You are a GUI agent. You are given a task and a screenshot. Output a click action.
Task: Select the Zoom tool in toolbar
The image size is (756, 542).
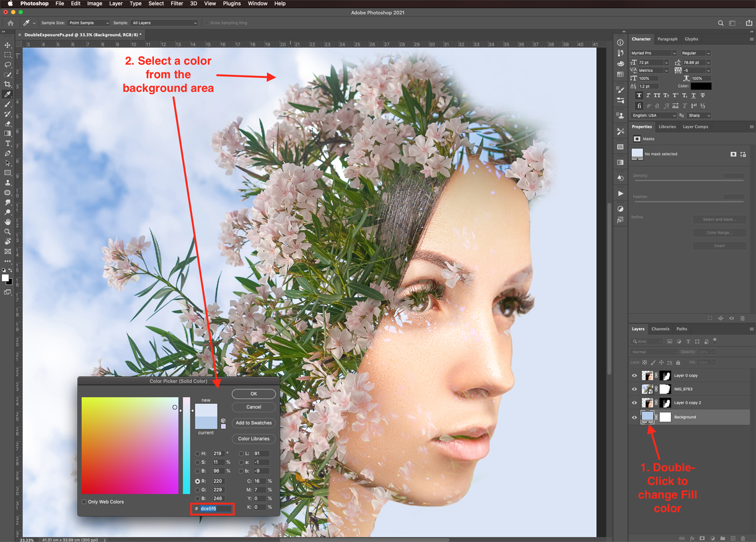click(8, 232)
